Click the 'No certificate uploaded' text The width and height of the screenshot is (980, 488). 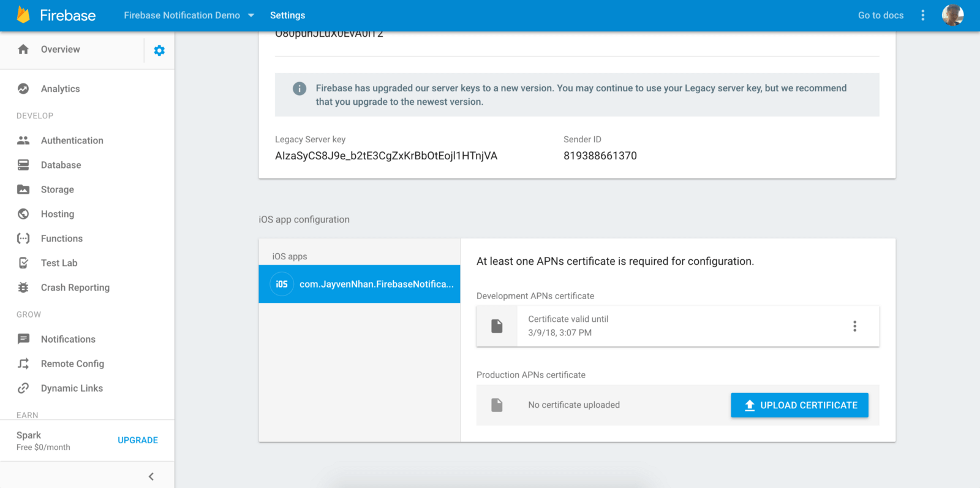pos(574,405)
